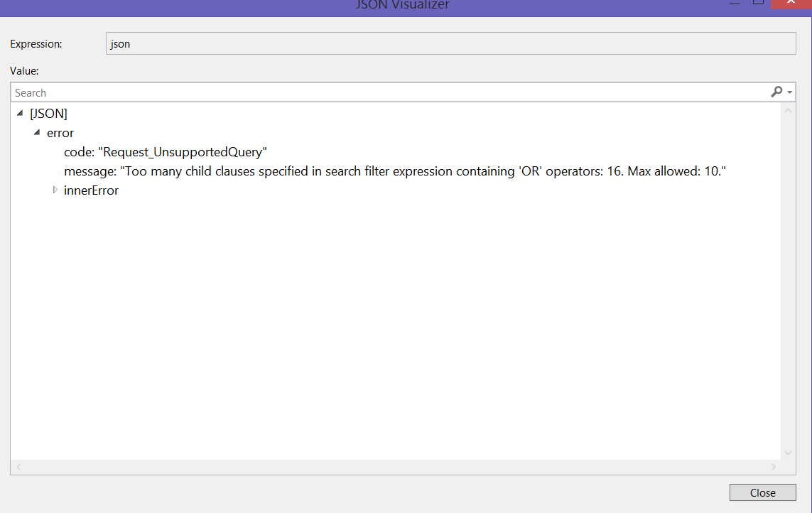Click the JSON Visualizer title bar
812x513 pixels.
coord(402,4)
